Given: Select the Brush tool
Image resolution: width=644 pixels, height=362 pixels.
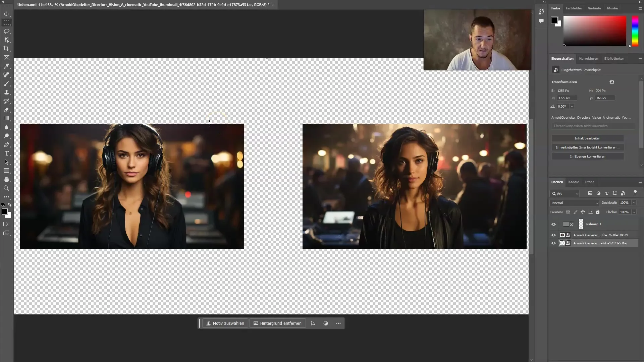Looking at the screenshot, I should (x=6, y=83).
